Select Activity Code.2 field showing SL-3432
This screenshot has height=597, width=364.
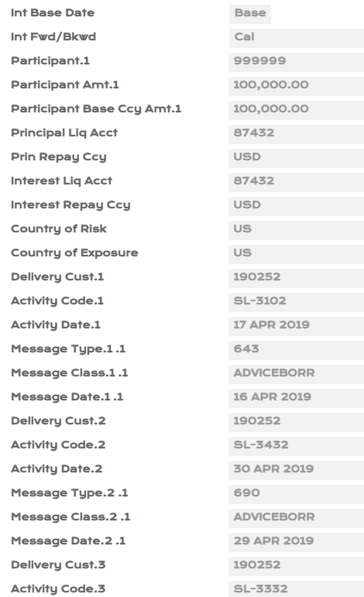click(x=296, y=446)
